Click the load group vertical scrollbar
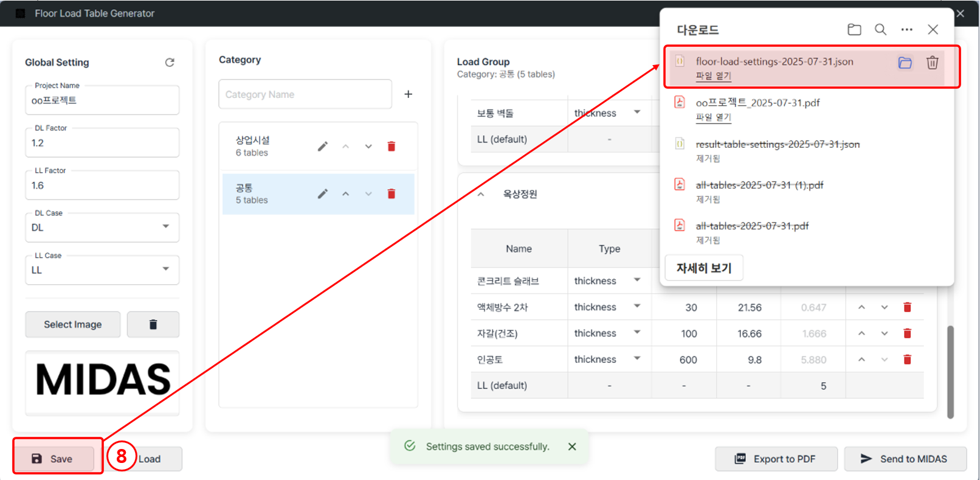This screenshot has height=480, width=980. click(x=950, y=371)
